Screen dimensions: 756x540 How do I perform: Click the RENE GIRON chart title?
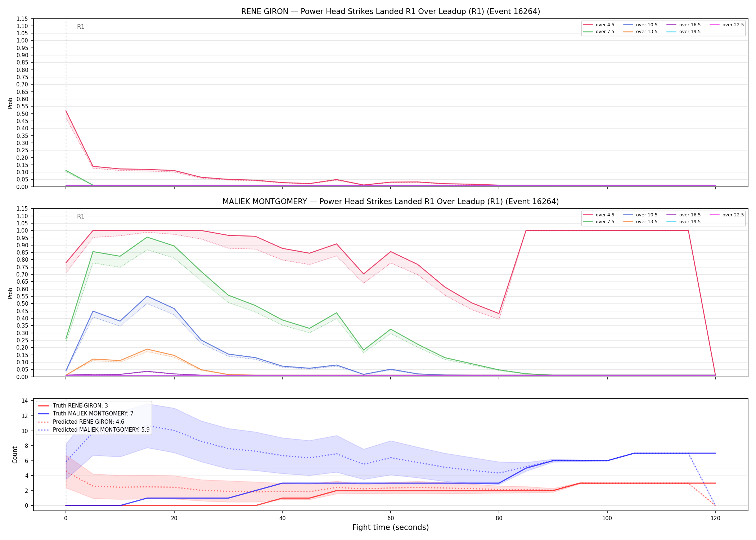pyautogui.click(x=391, y=12)
